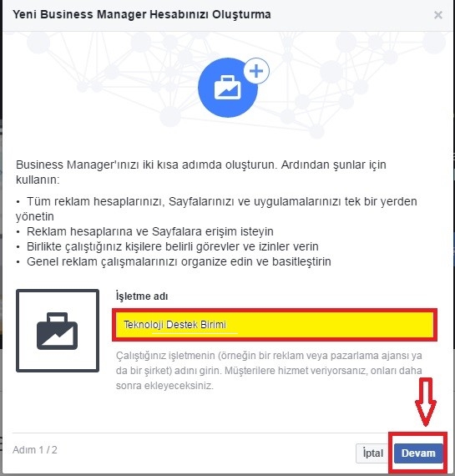
Task: Click the text Teknoloji Destek Birimi in the field
Action: click(174, 325)
